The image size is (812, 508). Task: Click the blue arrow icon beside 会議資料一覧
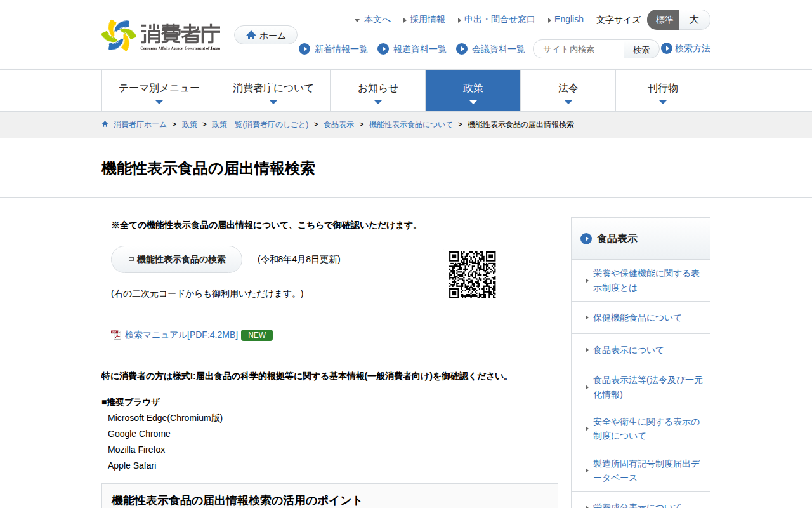(461, 49)
